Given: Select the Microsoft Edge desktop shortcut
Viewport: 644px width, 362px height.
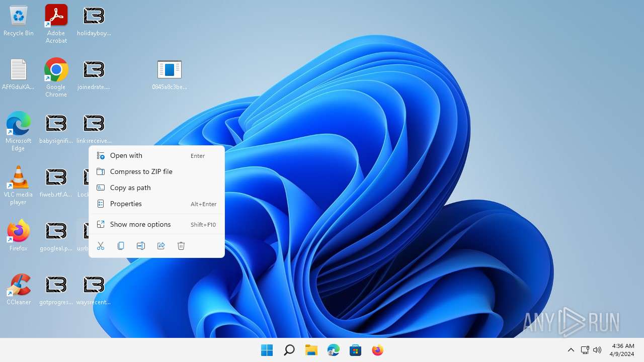Looking at the screenshot, I should 19,131.
